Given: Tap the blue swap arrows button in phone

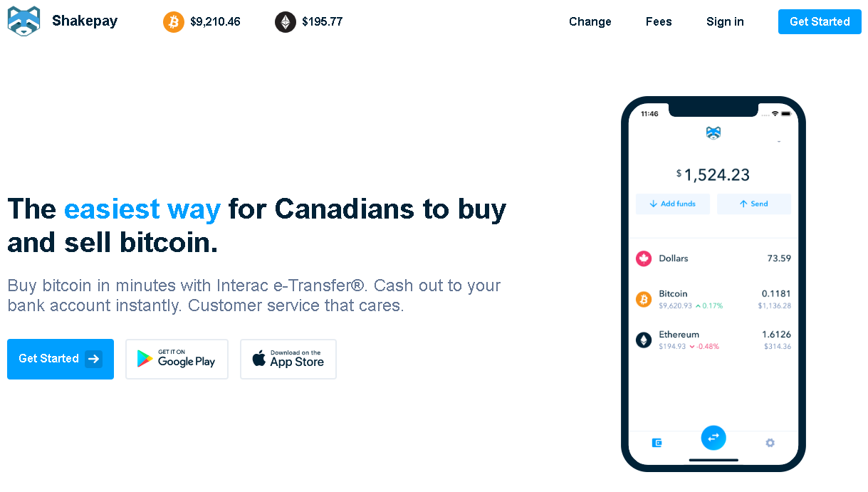Looking at the screenshot, I should point(713,437).
